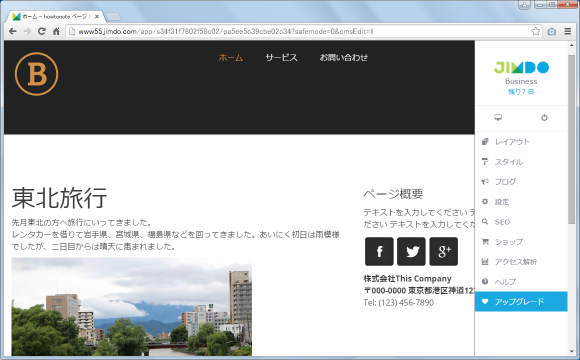Click the megaphone icon beside ブログ
Screen dimensions: 580x360
485,182
